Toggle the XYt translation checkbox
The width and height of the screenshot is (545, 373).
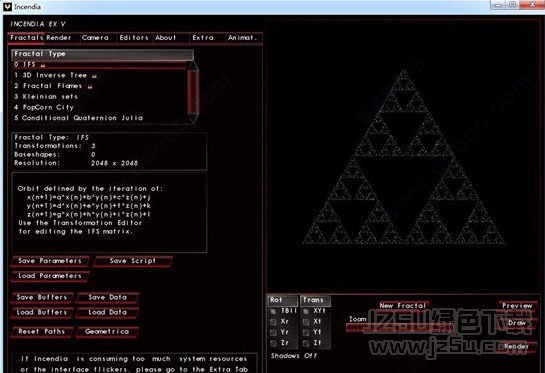point(306,311)
